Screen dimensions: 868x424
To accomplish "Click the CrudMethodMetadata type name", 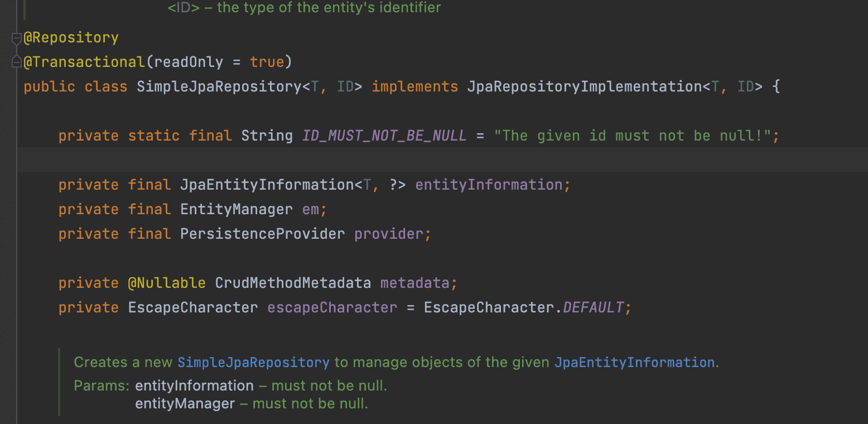I will point(293,283).
